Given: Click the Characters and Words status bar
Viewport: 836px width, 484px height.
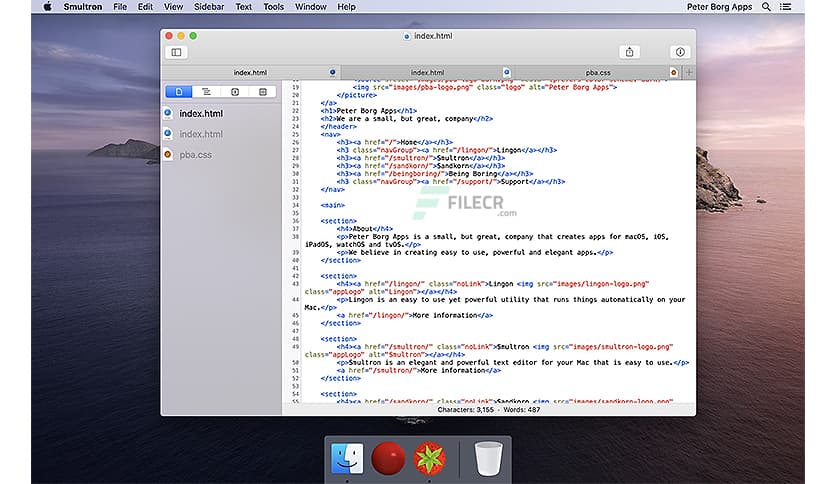Looking at the screenshot, I should (x=488, y=409).
